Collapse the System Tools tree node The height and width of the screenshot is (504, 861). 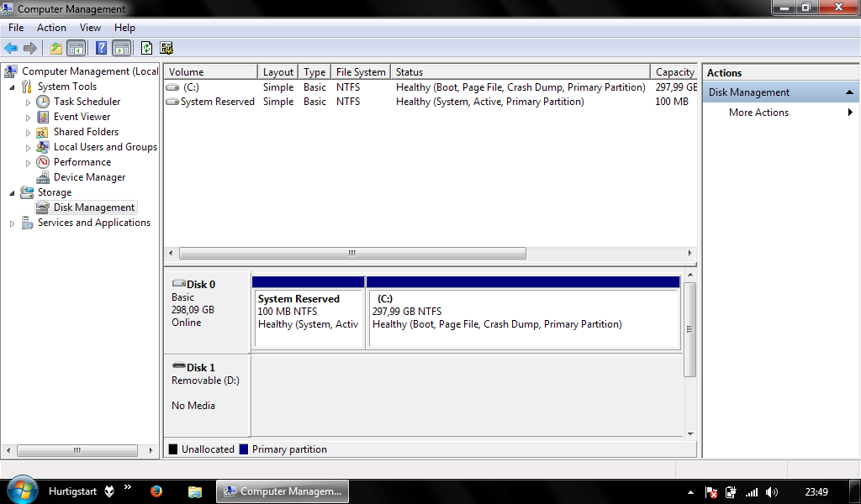click(x=12, y=87)
